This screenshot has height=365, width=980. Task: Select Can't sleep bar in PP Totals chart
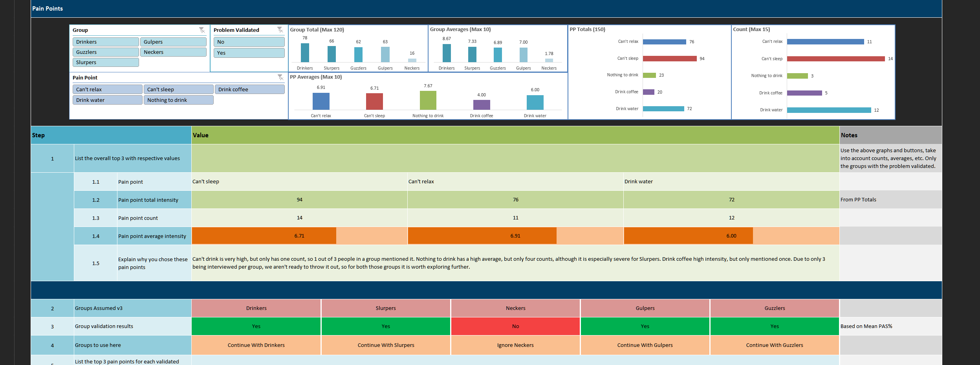670,59
